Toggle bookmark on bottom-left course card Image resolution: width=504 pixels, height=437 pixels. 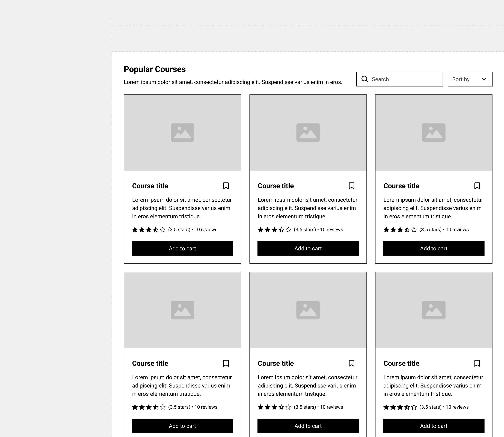[226, 363]
